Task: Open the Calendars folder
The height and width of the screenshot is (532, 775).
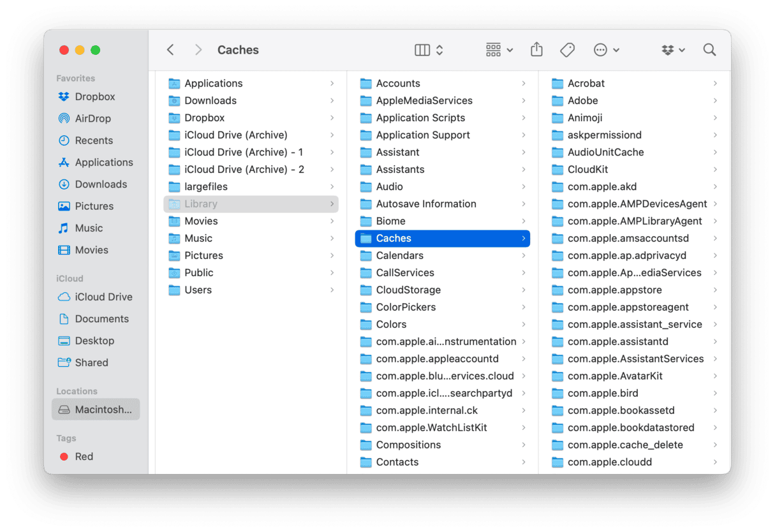Action: point(443,256)
